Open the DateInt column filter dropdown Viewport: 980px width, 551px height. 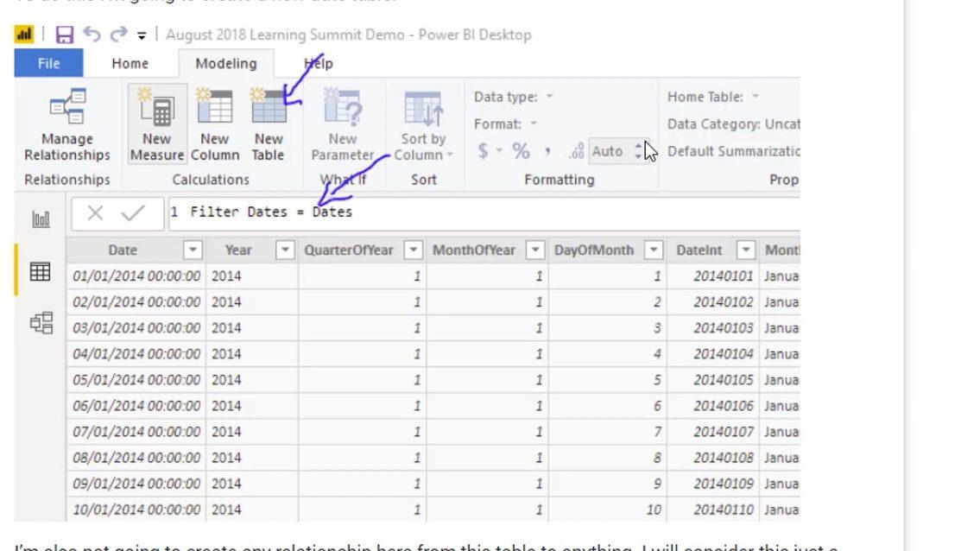pos(746,250)
